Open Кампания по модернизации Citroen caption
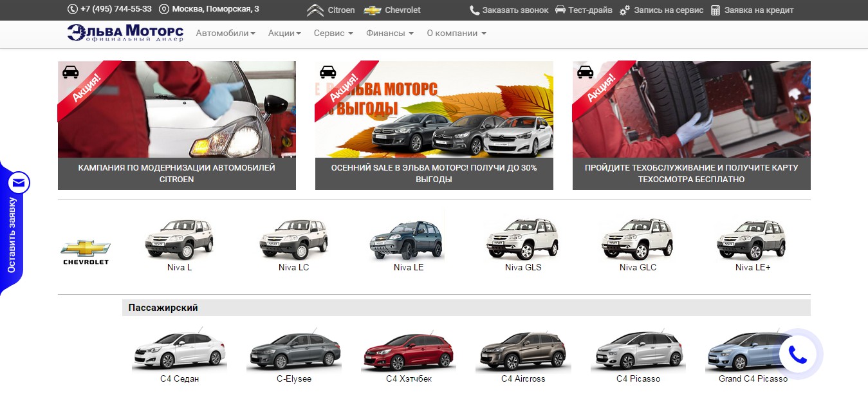 (177, 174)
